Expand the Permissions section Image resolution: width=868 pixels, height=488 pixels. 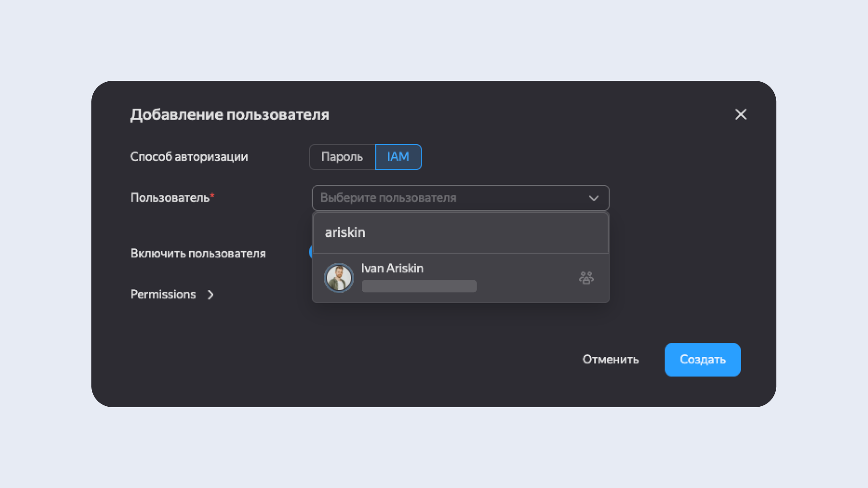click(172, 294)
